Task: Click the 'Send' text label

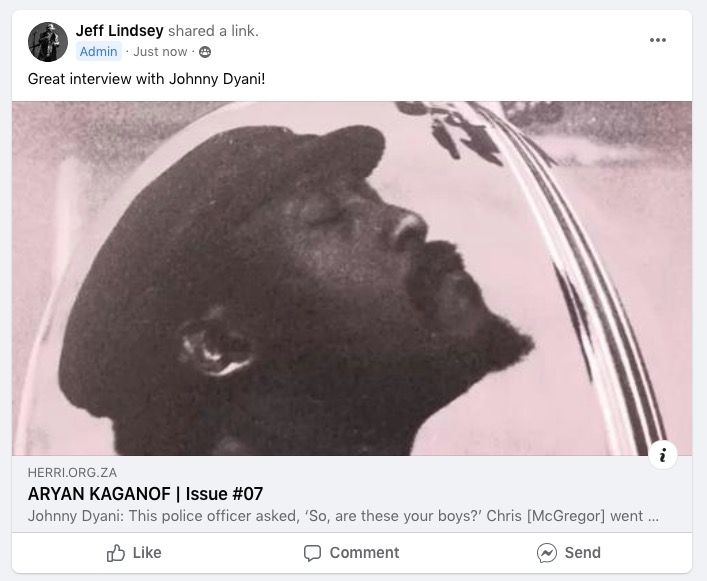Action: tap(583, 553)
